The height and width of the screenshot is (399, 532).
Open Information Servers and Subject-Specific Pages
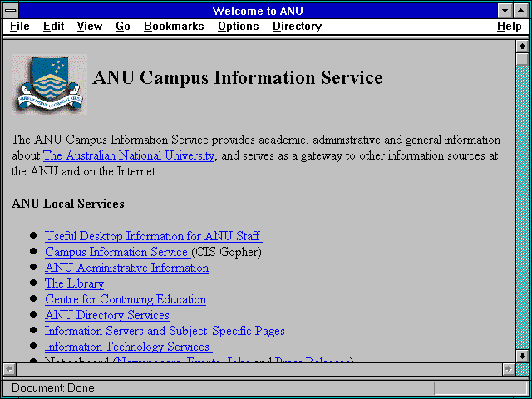(165, 331)
